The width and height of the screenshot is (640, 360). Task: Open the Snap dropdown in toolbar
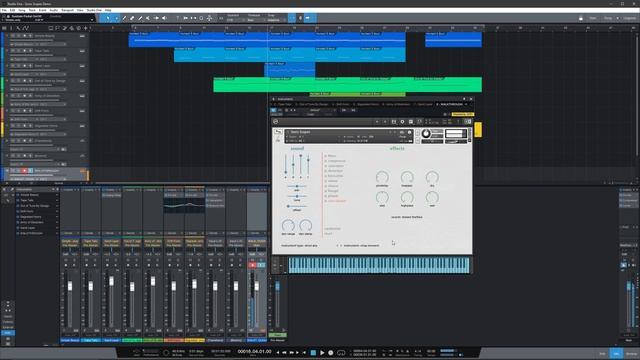coord(276,20)
